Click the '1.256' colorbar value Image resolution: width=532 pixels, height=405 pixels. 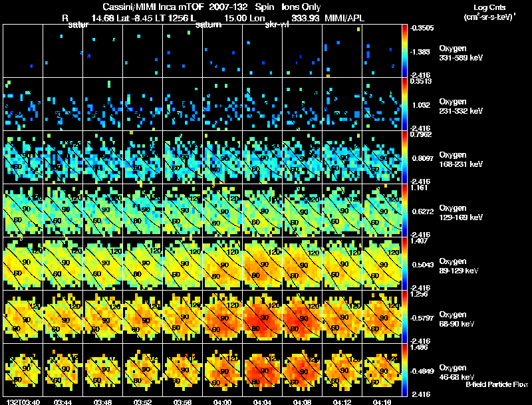(x=419, y=294)
